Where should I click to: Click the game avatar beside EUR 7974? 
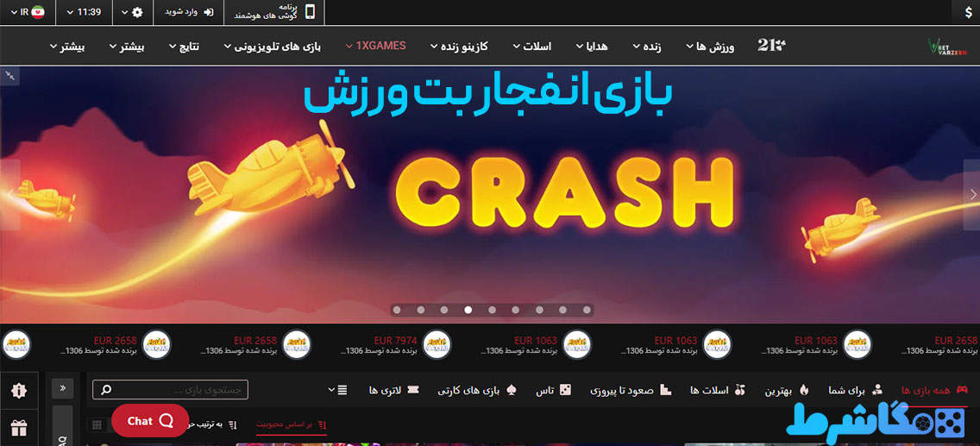pos(437,345)
